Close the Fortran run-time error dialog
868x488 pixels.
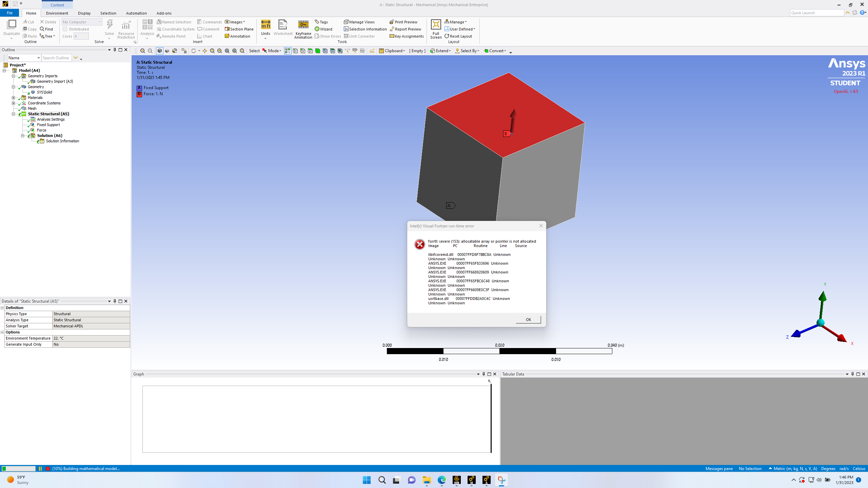pyautogui.click(x=541, y=226)
